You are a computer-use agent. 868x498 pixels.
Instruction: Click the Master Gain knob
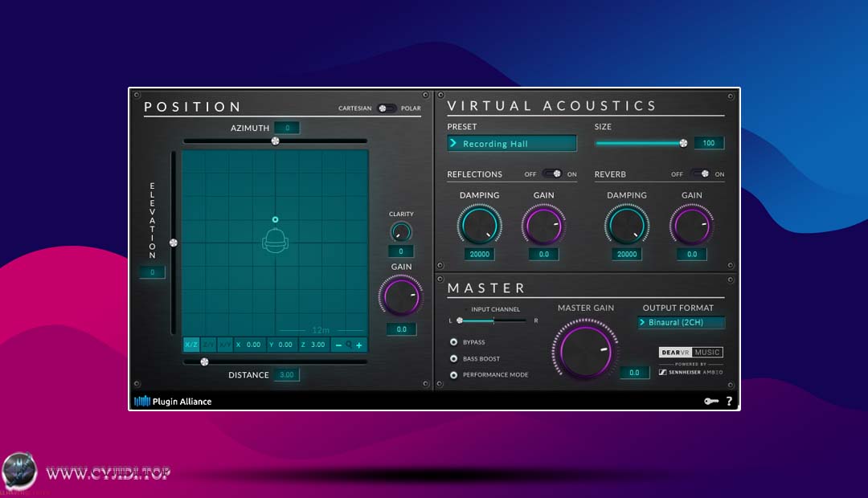(586, 350)
